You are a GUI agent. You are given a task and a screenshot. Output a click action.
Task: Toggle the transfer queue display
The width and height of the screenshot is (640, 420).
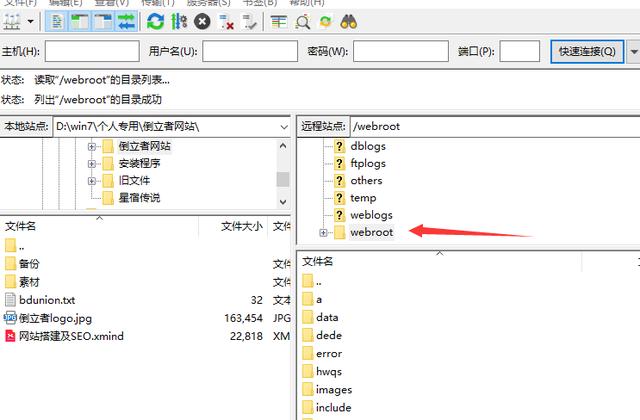(x=127, y=20)
